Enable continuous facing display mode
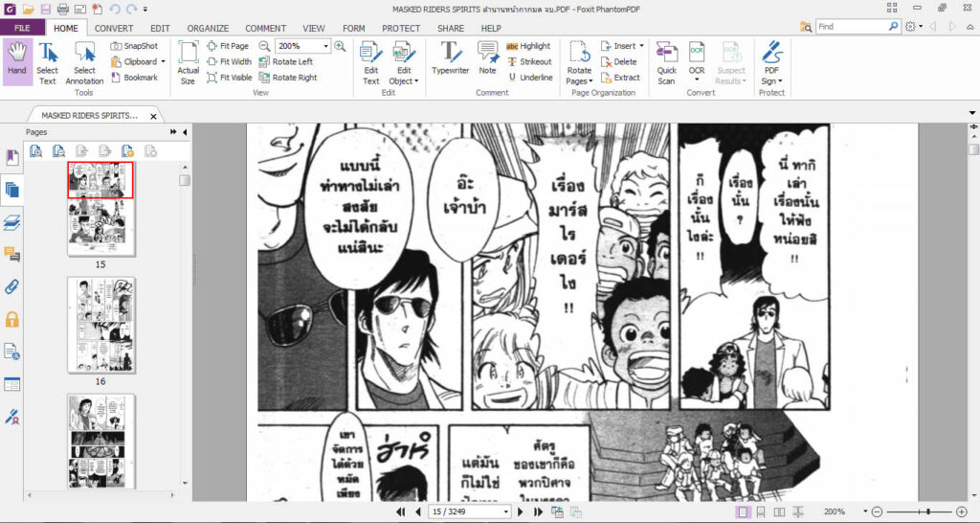 pyautogui.click(x=798, y=512)
